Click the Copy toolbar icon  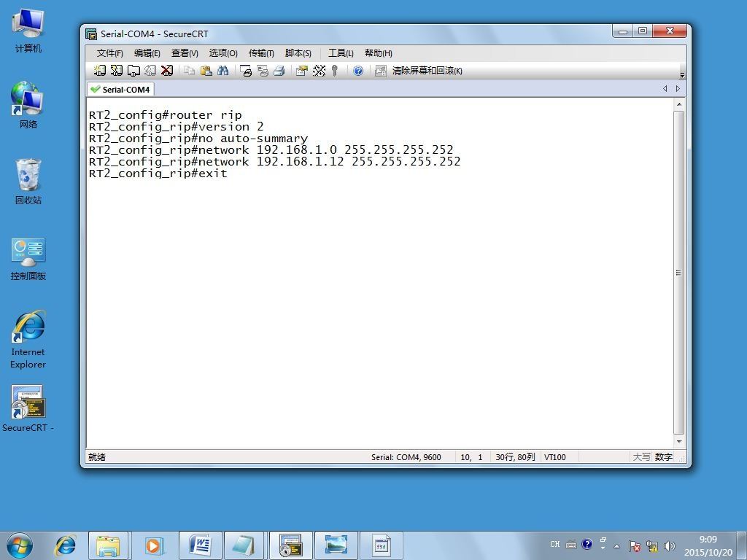click(189, 71)
